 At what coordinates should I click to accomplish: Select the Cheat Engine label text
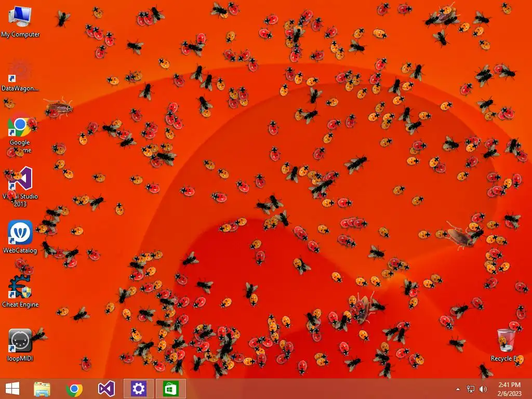click(20, 304)
